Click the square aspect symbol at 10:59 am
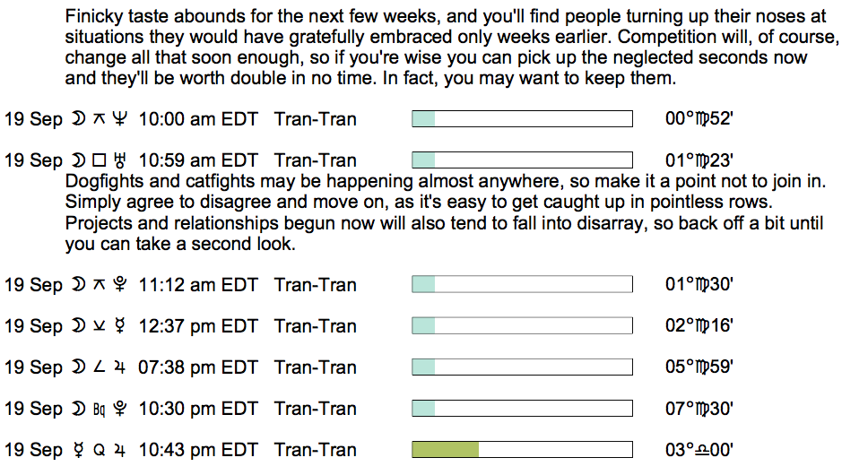This screenshot has height=475, width=868. (100, 161)
